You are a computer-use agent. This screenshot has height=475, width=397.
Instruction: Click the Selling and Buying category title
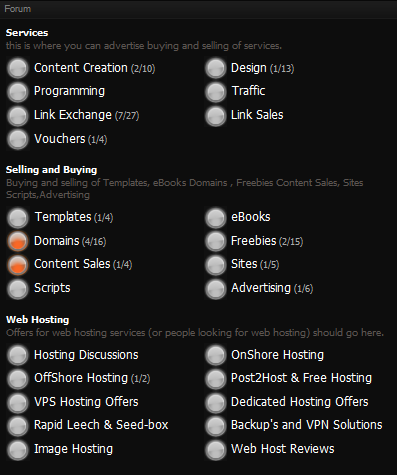pos(51,170)
